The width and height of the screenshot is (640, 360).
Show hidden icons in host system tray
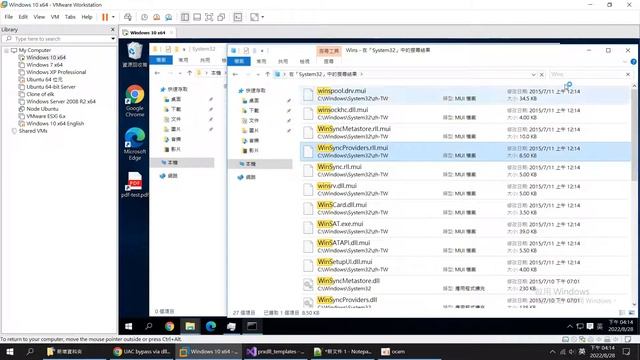click(552, 351)
